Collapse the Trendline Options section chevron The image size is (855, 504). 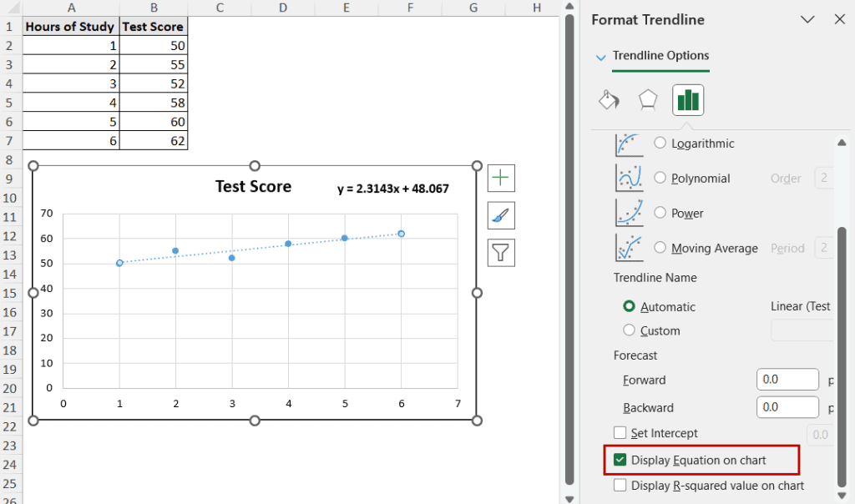point(600,57)
